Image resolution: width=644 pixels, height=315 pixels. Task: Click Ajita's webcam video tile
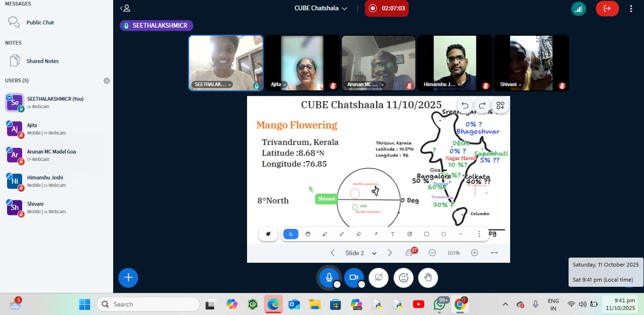point(302,62)
